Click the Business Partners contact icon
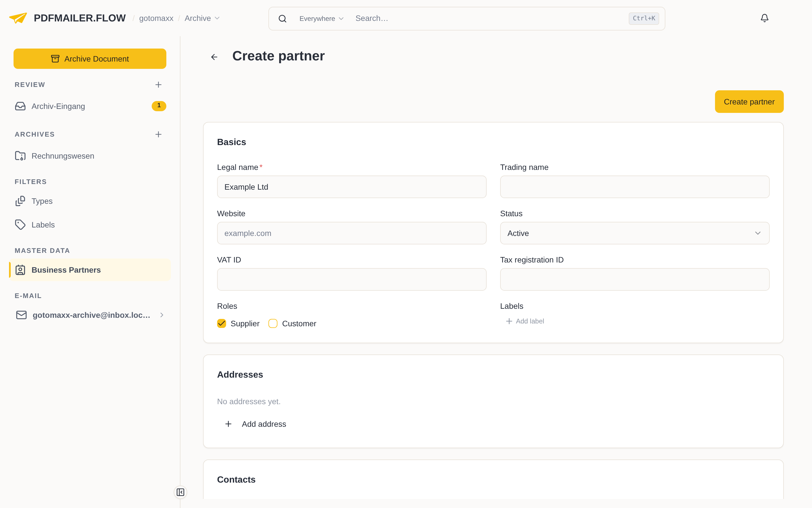 [x=20, y=270]
